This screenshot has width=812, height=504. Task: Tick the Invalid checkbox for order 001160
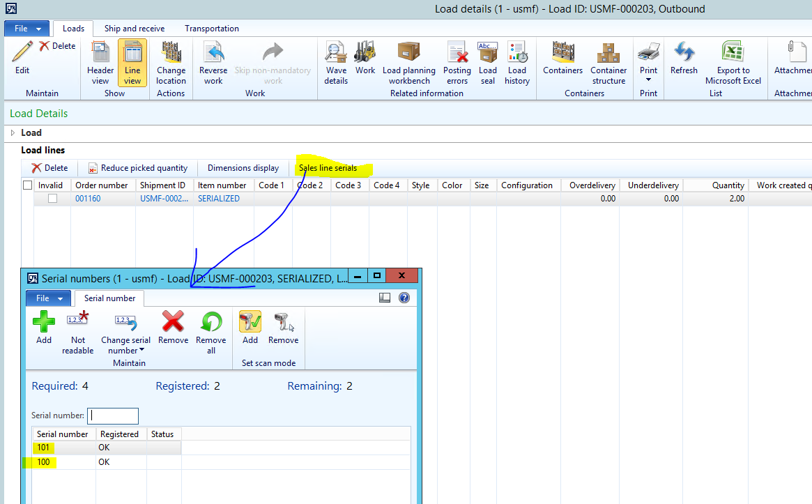(52, 199)
